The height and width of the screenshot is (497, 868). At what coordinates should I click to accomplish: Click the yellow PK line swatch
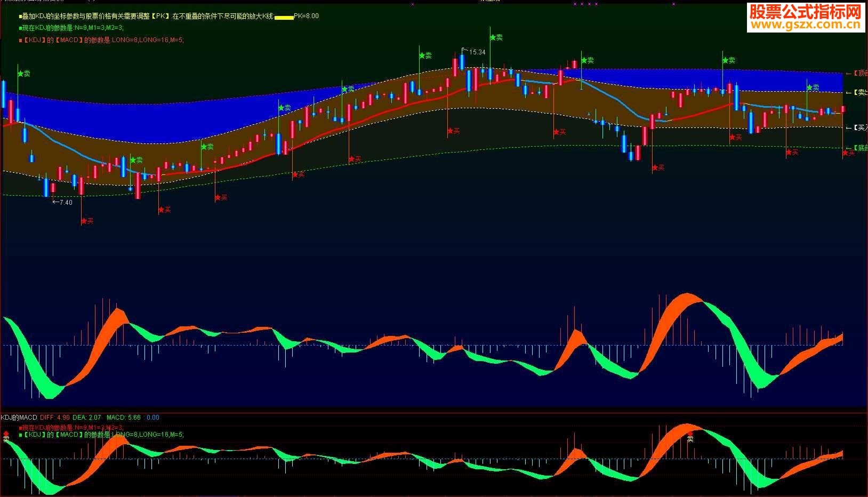pyautogui.click(x=284, y=18)
